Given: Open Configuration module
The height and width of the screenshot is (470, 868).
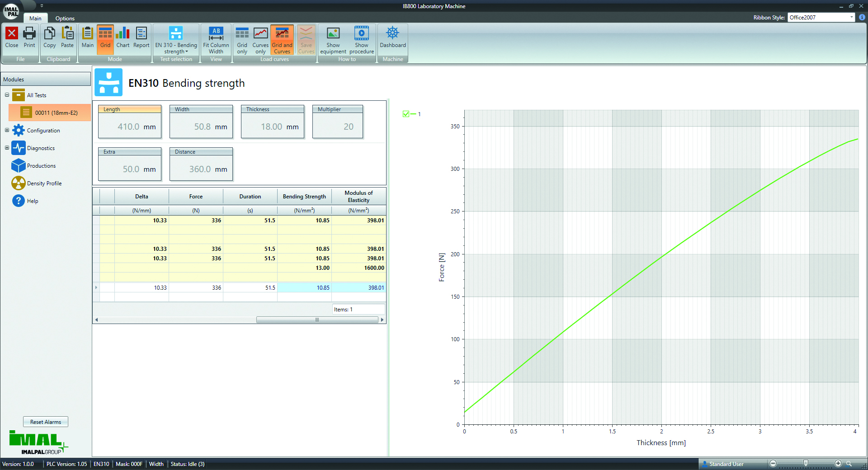Looking at the screenshot, I should (x=36, y=131).
